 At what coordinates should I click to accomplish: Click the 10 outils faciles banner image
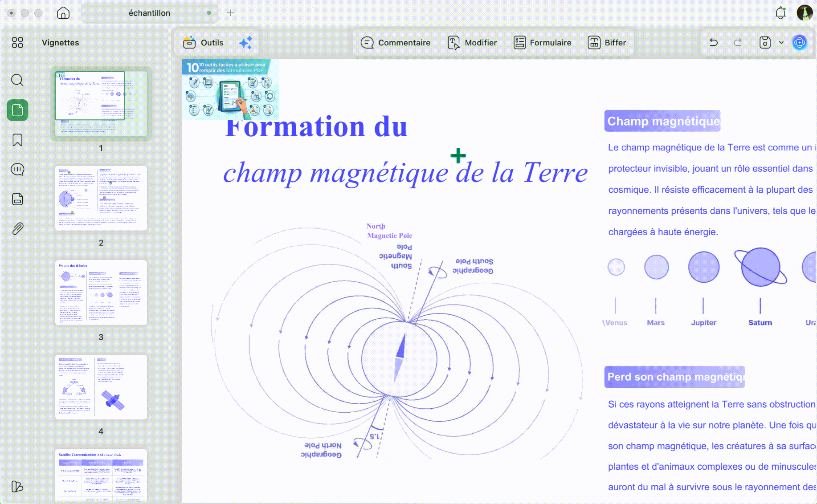click(230, 89)
